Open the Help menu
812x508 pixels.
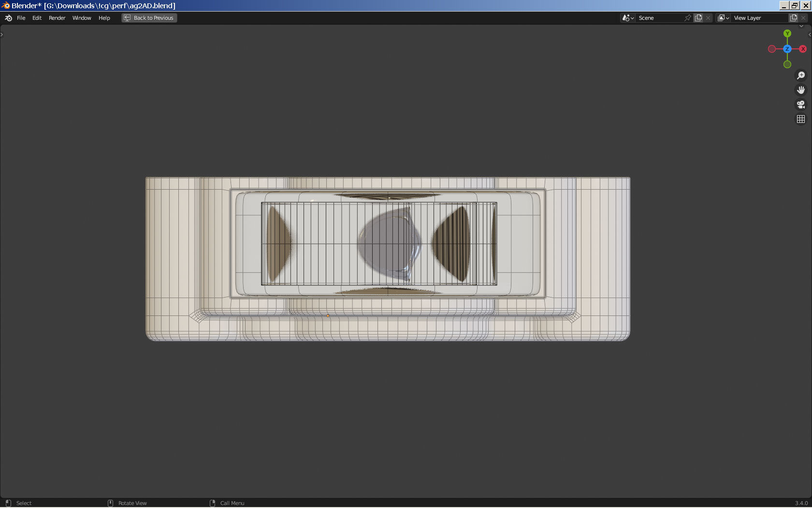click(x=104, y=18)
